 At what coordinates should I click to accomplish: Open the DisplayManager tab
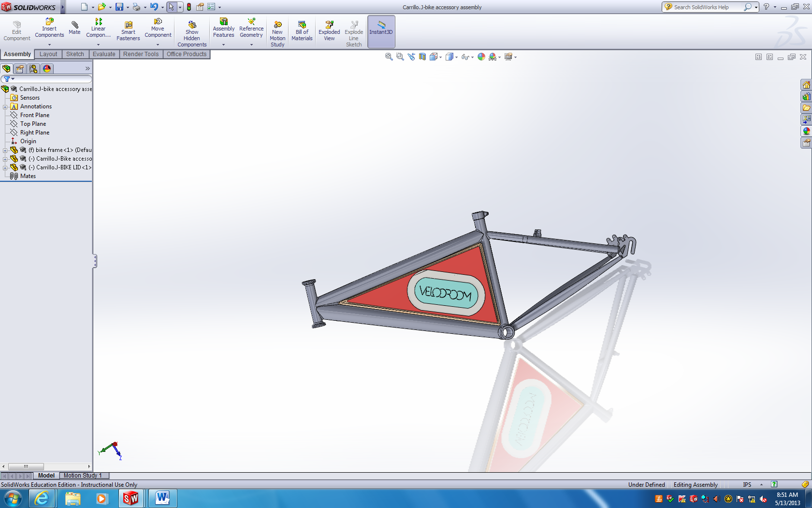pos(47,69)
